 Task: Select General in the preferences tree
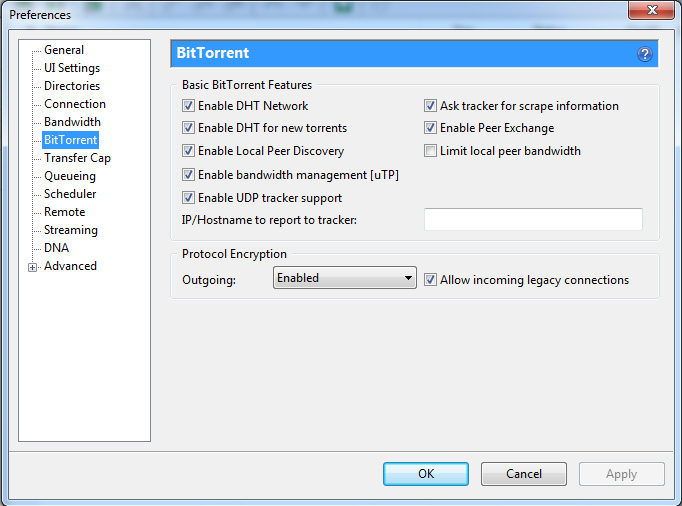click(64, 50)
